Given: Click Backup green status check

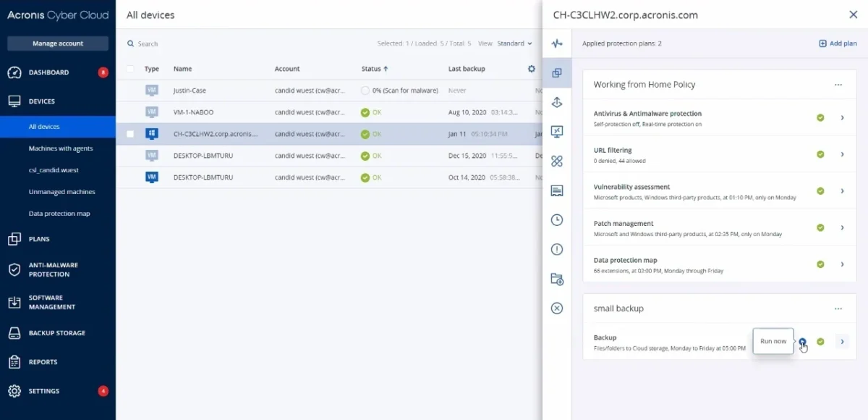Looking at the screenshot, I should pos(820,341).
